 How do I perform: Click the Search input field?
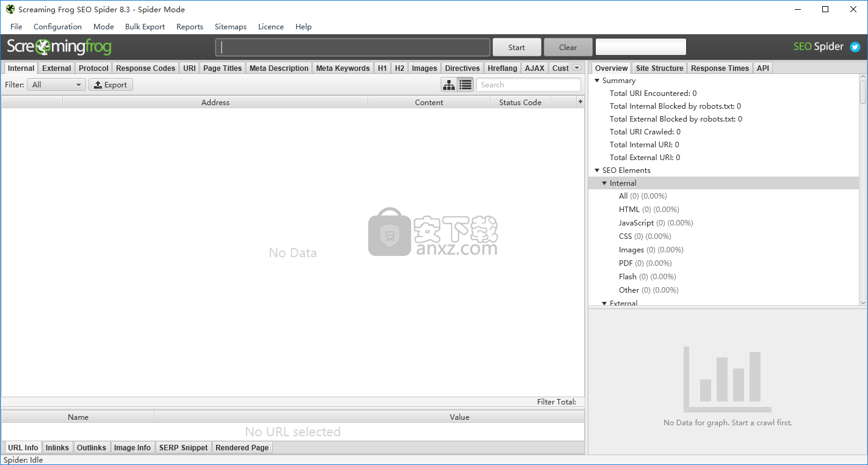[x=529, y=85]
